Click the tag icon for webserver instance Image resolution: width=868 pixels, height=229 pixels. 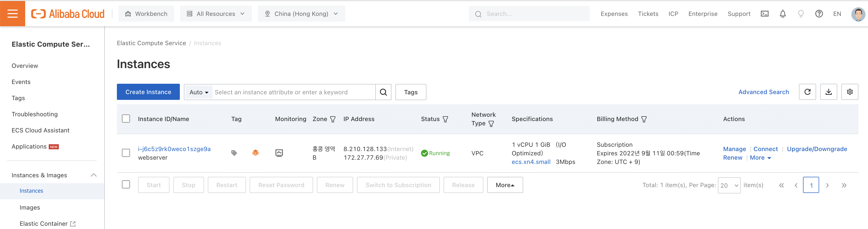point(234,153)
